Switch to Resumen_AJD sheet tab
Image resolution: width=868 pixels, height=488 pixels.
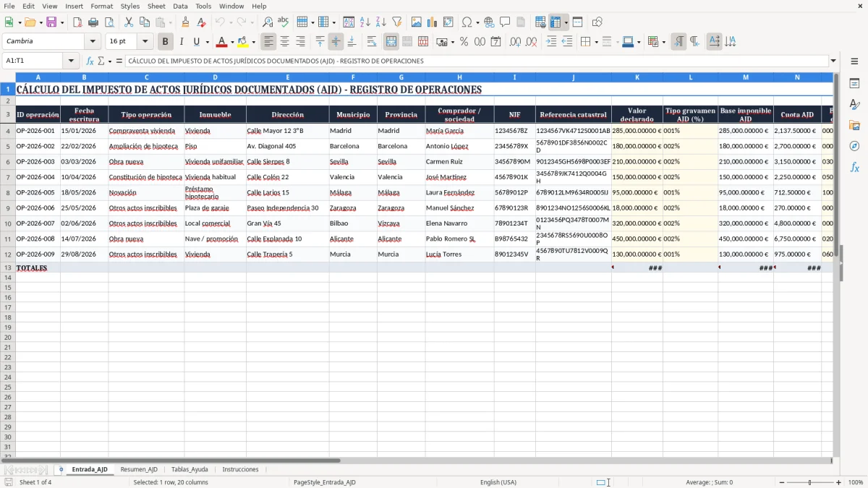click(139, 469)
